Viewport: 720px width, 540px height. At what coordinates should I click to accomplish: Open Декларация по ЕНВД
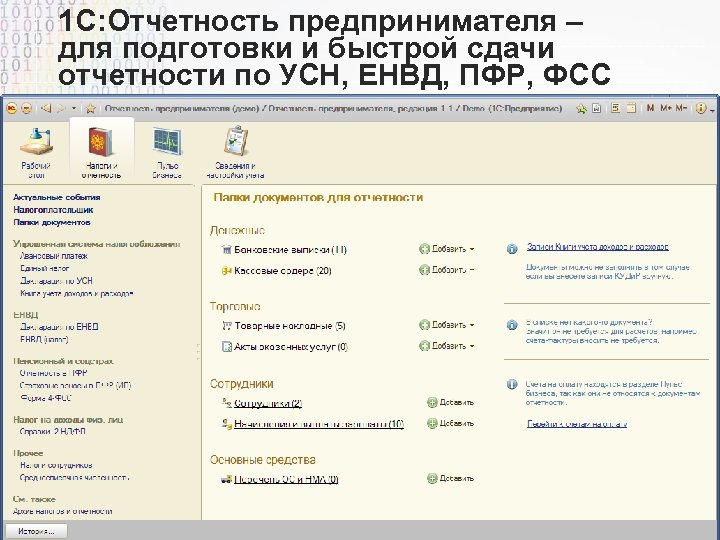(x=59, y=327)
